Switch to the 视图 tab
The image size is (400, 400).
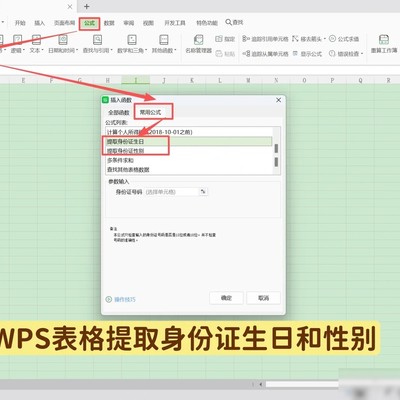[148, 23]
